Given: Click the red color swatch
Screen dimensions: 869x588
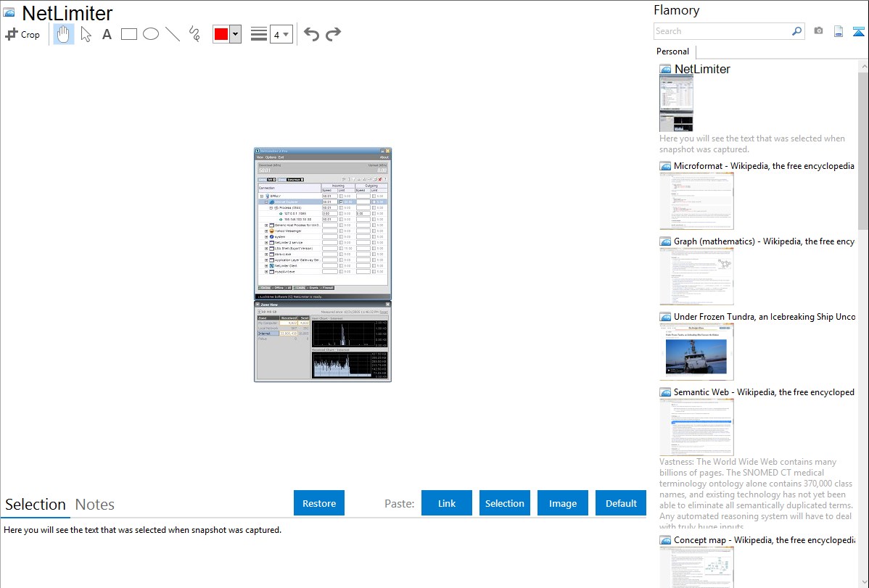Looking at the screenshot, I should coord(221,34).
